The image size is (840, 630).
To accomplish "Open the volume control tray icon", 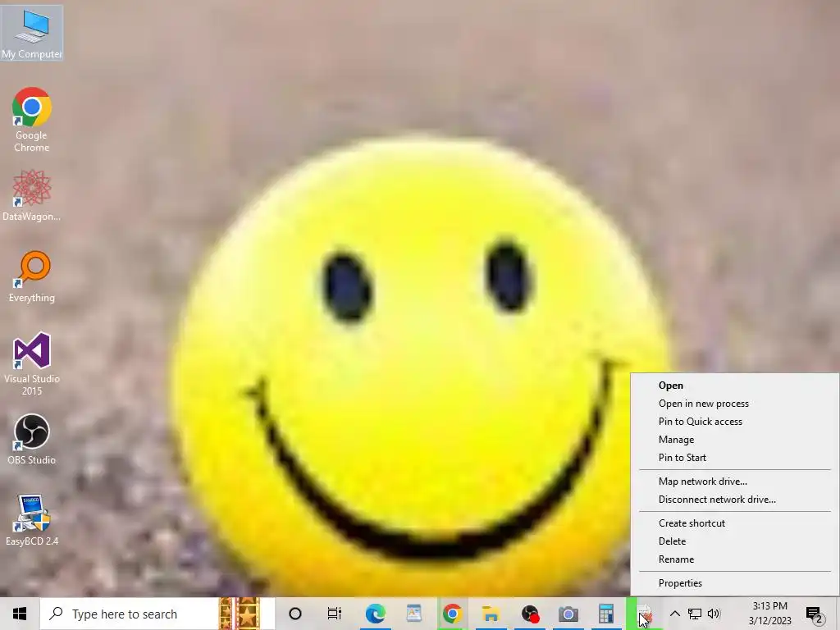I will click(714, 614).
